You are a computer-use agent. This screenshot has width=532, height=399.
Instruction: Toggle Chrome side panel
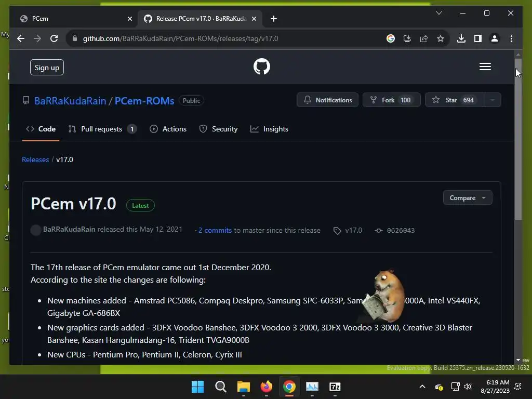pos(478,38)
